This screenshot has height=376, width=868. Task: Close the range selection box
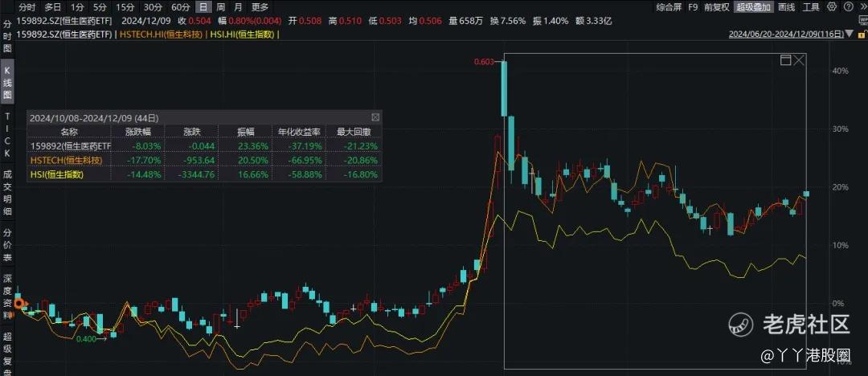tap(798, 60)
